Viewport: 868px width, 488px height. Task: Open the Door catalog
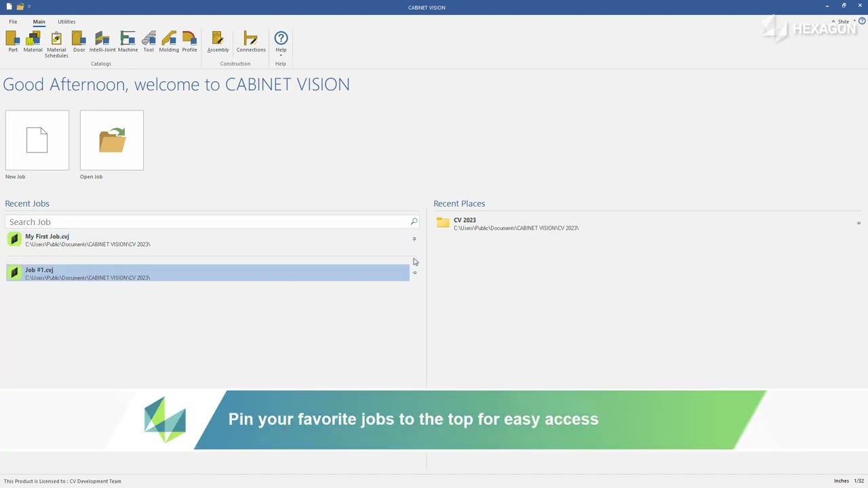click(79, 42)
